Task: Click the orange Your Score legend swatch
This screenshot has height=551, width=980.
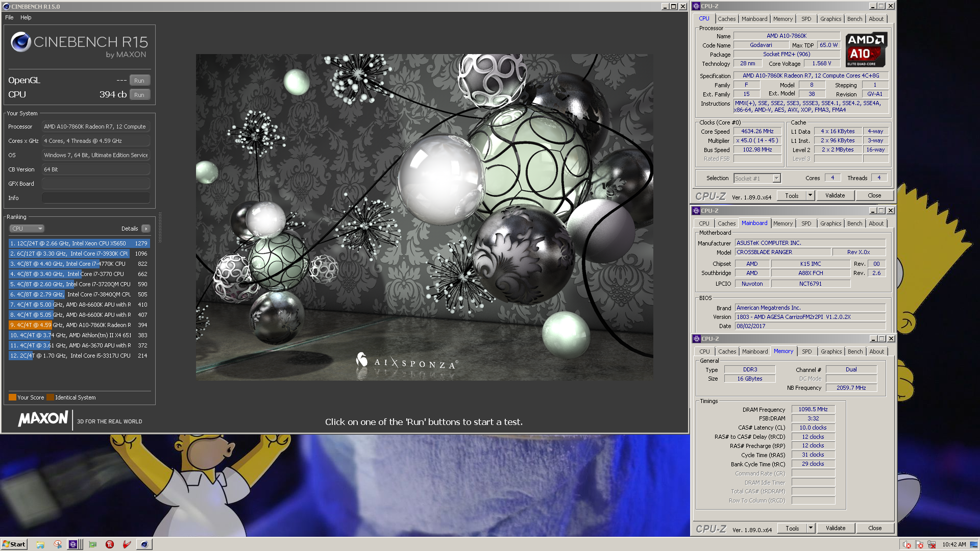Action: click(x=12, y=397)
